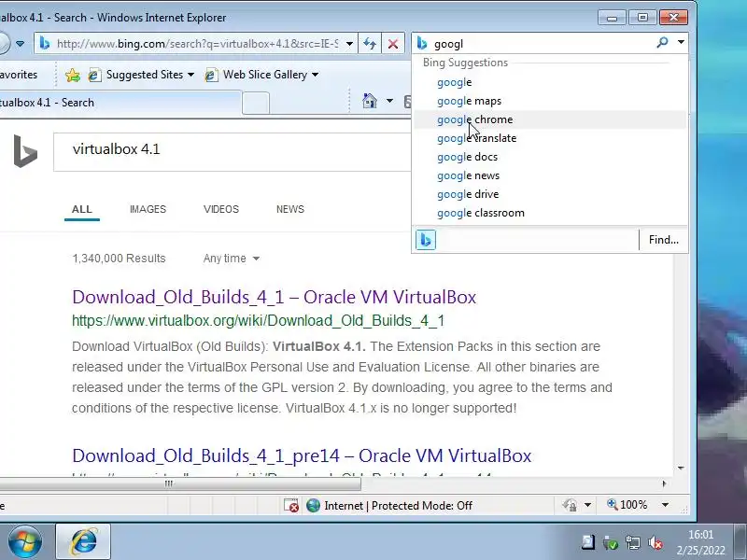Click the red Stop loading button
The height and width of the screenshot is (560, 747).
pyautogui.click(x=393, y=44)
